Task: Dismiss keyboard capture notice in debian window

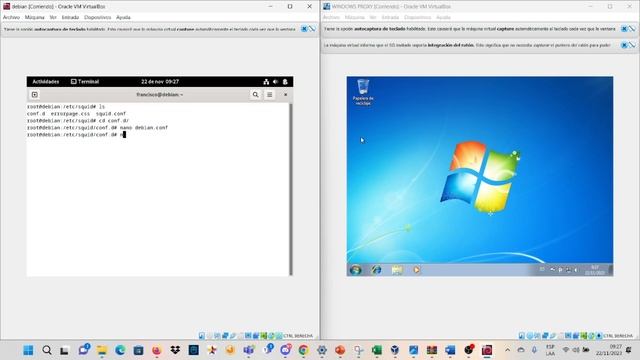Action: (x=304, y=29)
